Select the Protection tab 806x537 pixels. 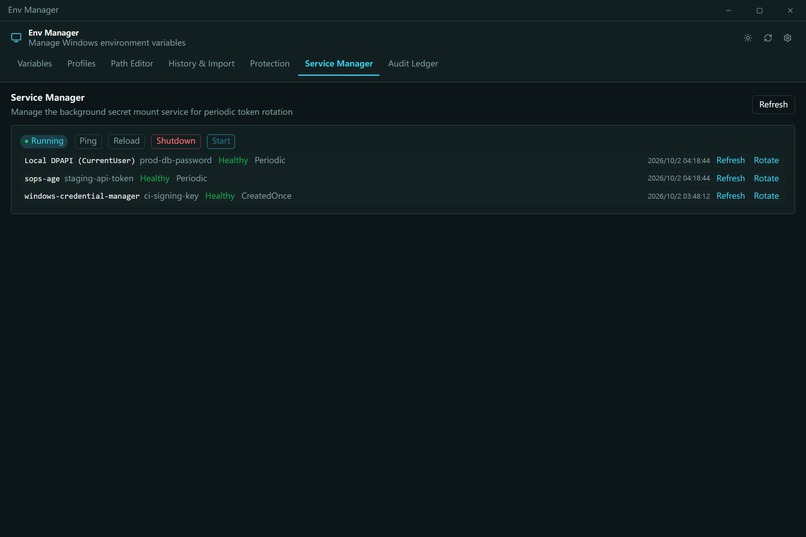(269, 64)
